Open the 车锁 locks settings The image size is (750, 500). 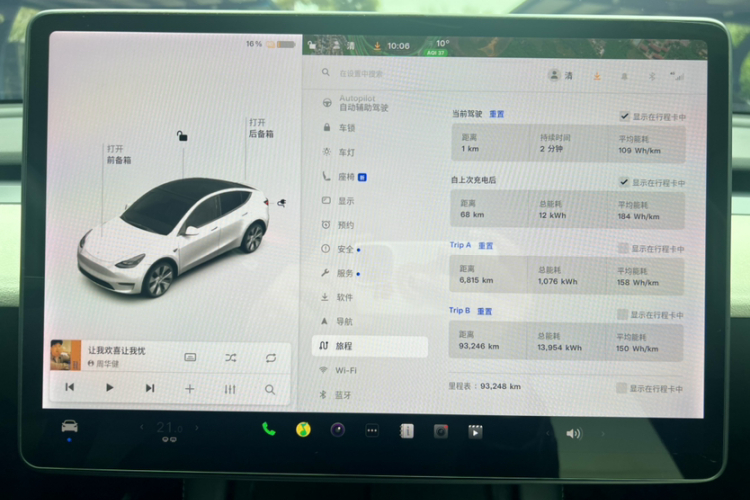[x=339, y=128]
